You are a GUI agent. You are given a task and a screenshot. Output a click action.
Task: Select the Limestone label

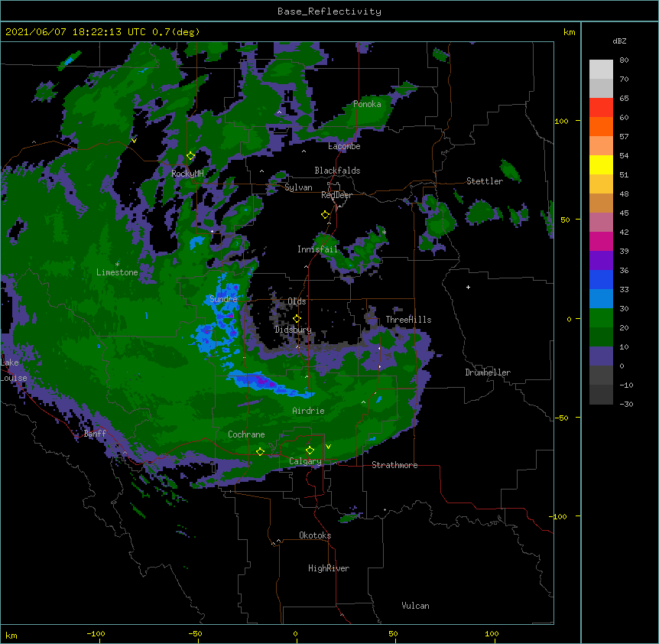(117, 272)
